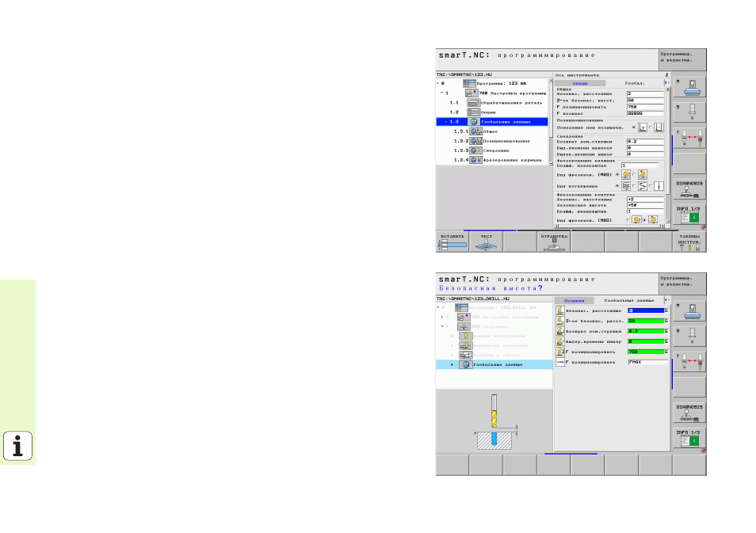This screenshot has width=756, height=533.
Task: Select tree row 1.3.2 Позиционирование
Action: [492, 141]
